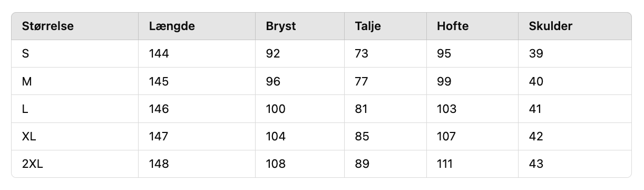
Task: Click the size L row label
Action: tap(25, 109)
